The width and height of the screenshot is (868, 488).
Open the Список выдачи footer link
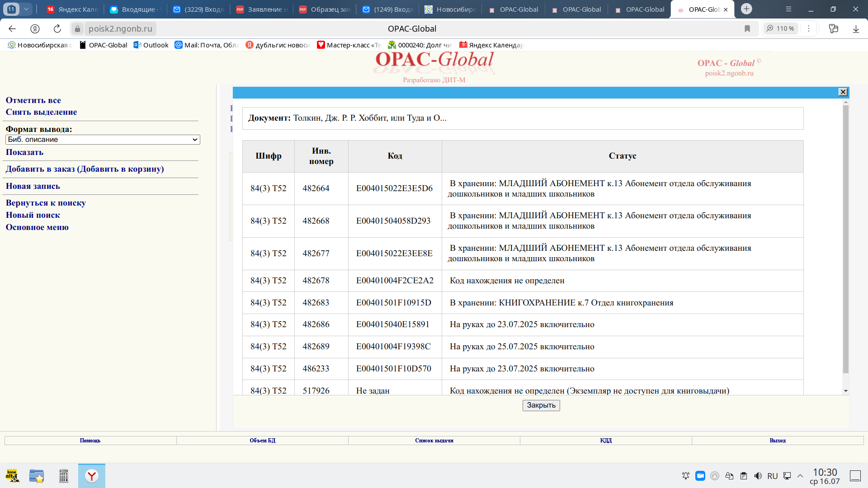(434, 441)
